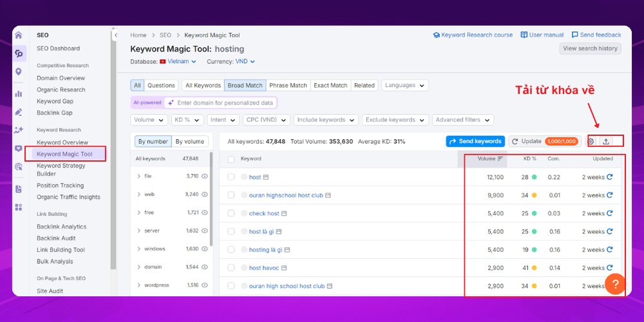Open SERP icon next to 'host'
This screenshot has height=322, width=644.
266,178
